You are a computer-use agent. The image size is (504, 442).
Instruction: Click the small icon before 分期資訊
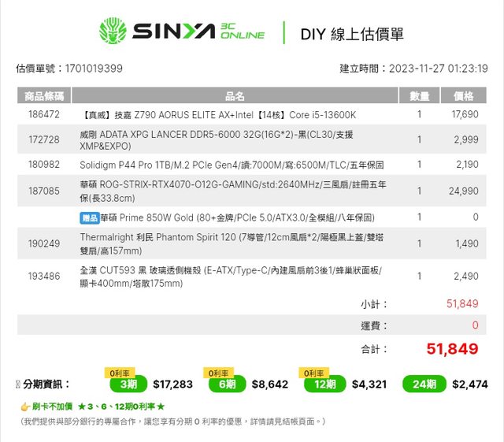point(18,384)
